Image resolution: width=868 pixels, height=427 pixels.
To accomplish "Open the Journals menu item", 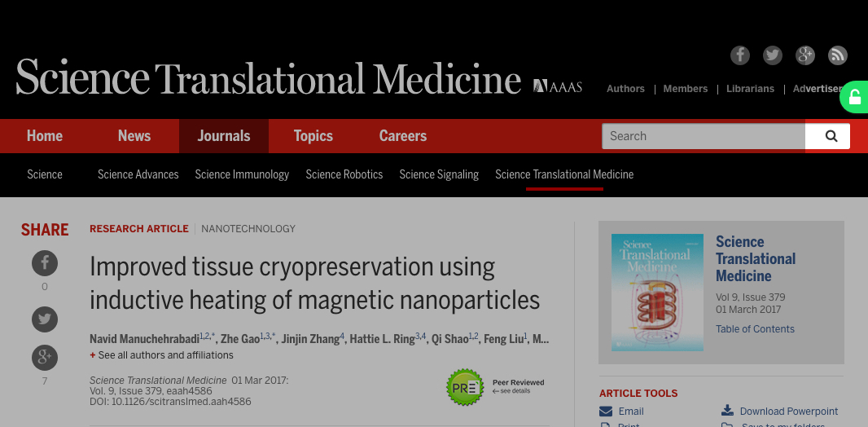I will coord(224,136).
